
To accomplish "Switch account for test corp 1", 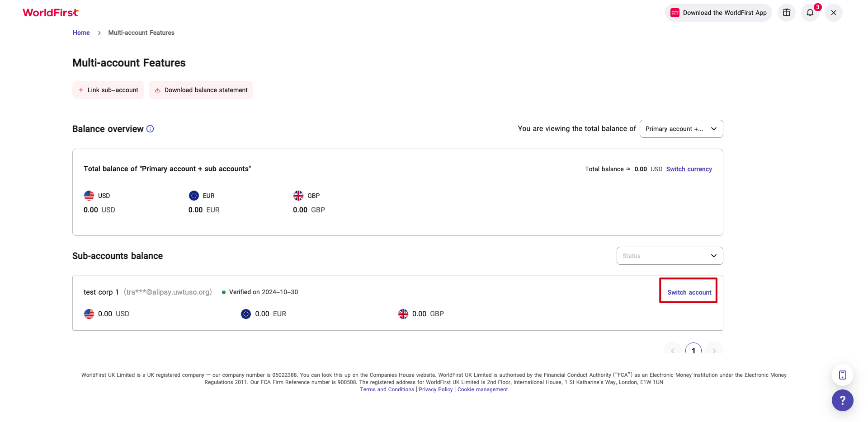I will pyautogui.click(x=689, y=292).
